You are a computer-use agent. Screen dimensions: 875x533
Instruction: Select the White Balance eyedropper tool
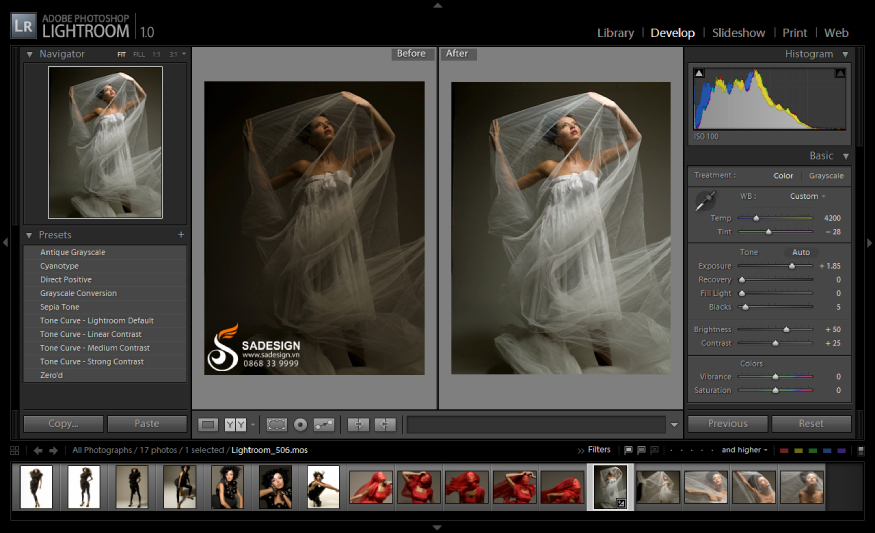click(705, 200)
